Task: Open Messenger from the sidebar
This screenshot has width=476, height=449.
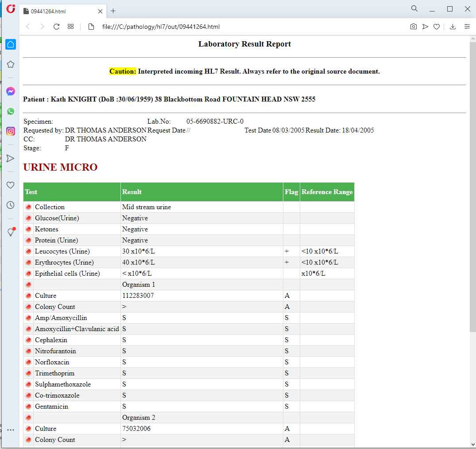Action: (11, 91)
